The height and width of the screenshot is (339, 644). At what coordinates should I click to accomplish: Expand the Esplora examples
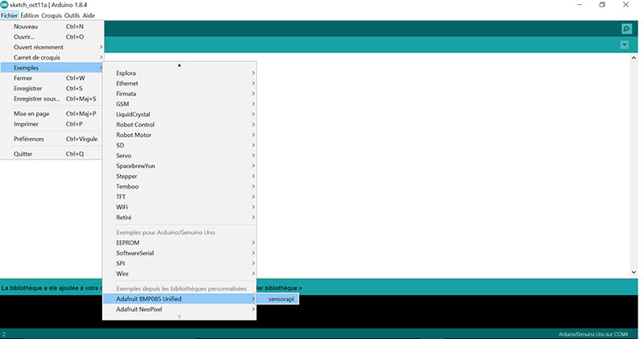pyautogui.click(x=180, y=72)
